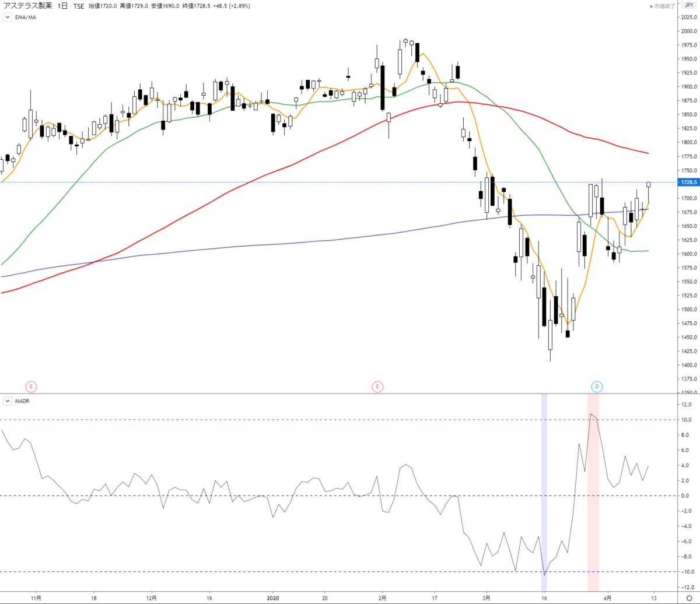Click the 3月 label on the time axis
Screen dimensions: 700x604
click(x=487, y=598)
